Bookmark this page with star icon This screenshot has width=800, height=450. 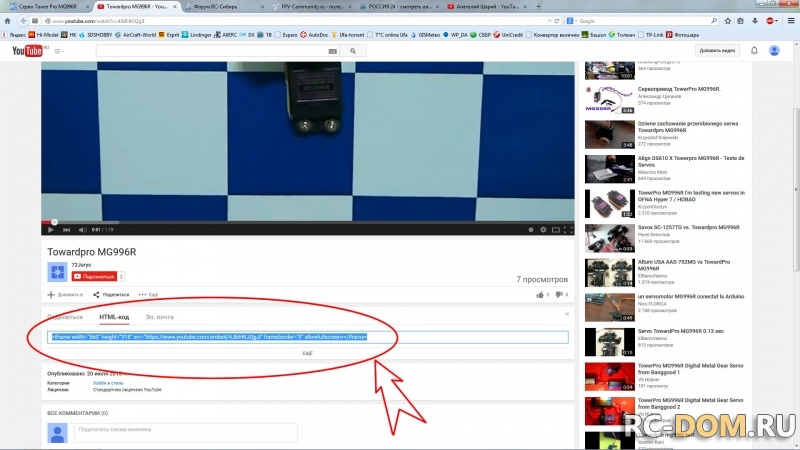click(x=728, y=21)
